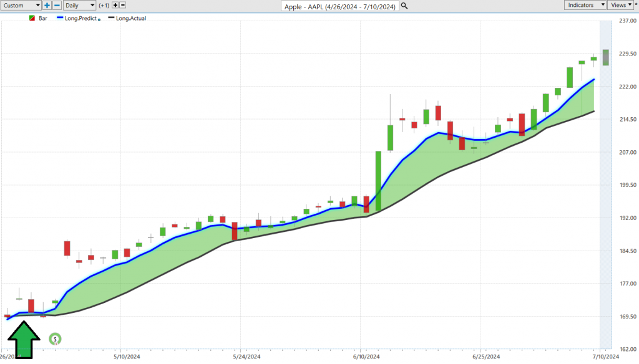The height and width of the screenshot is (364, 639).
Task: Click the 7/10/2024 date axis label
Action: click(605, 357)
